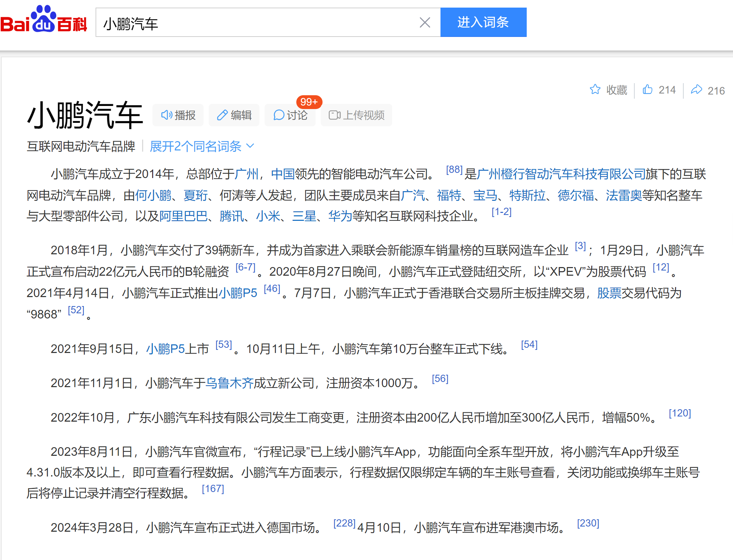The image size is (733, 560).
Task: Click the page title 小鹏汽车
Action: tap(85, 115)
